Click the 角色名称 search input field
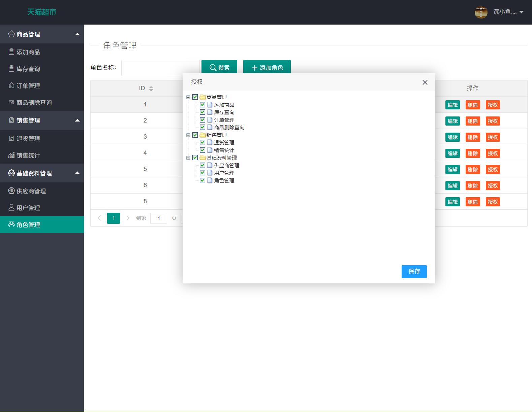Screen dimensions: 532x412 (x=160, y=68)
